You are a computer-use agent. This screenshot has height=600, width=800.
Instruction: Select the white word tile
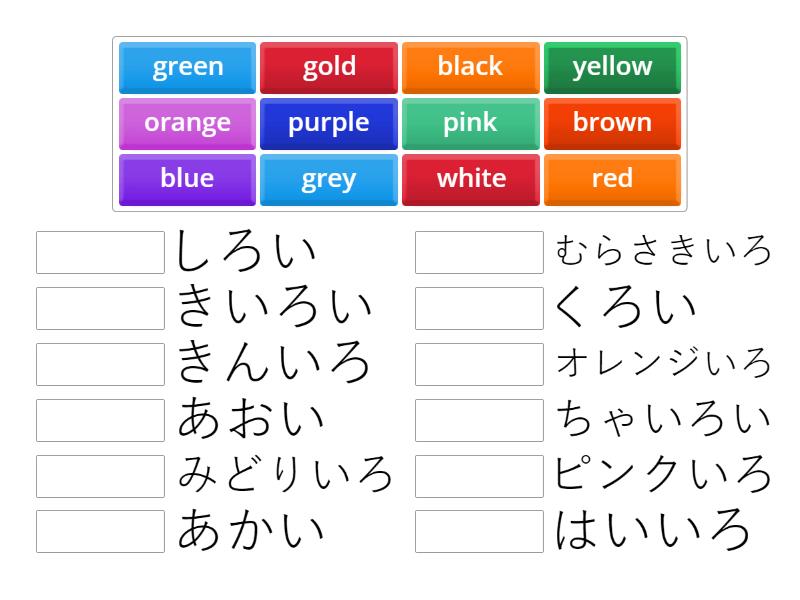pos(470,179)
